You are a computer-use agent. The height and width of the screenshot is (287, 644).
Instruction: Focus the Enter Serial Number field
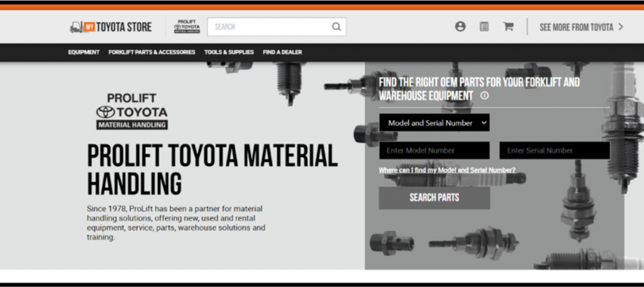pyautogui.click(x=555, y=151)
